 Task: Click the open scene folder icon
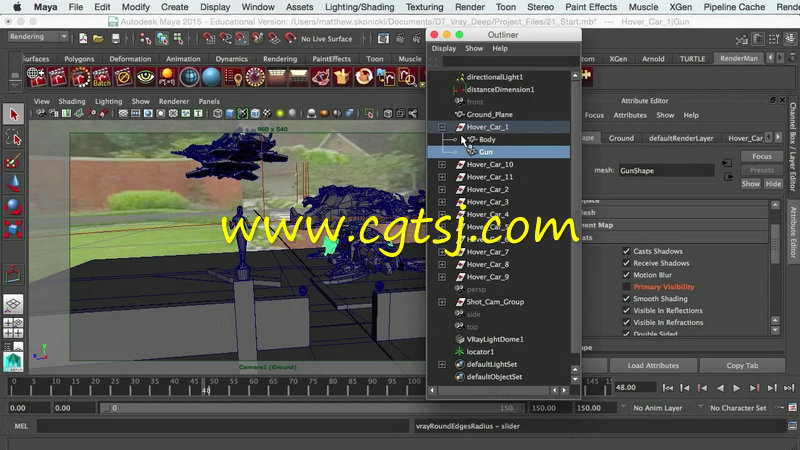98,38
